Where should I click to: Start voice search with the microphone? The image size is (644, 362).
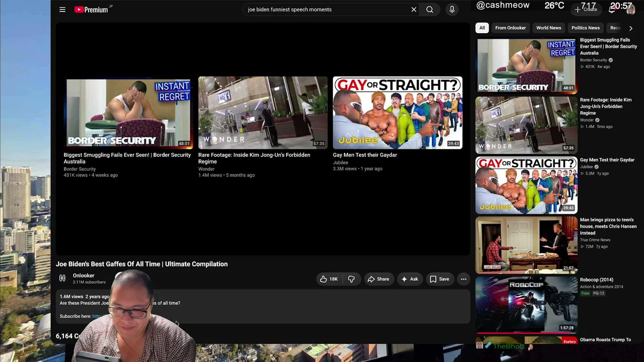[452, 10]
